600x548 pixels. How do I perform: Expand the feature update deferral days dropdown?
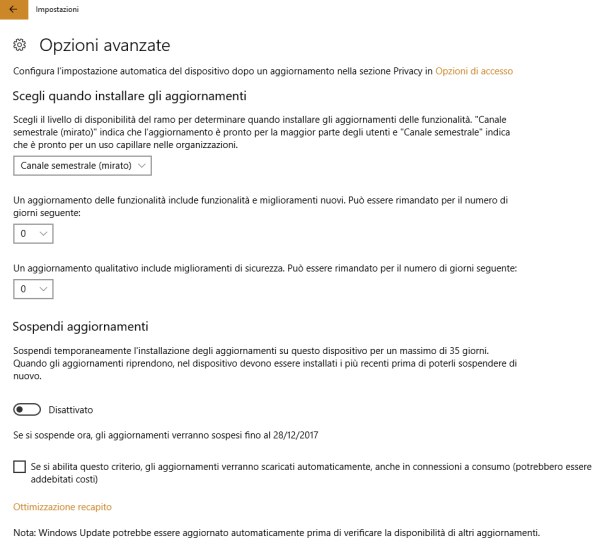point(33,234)
